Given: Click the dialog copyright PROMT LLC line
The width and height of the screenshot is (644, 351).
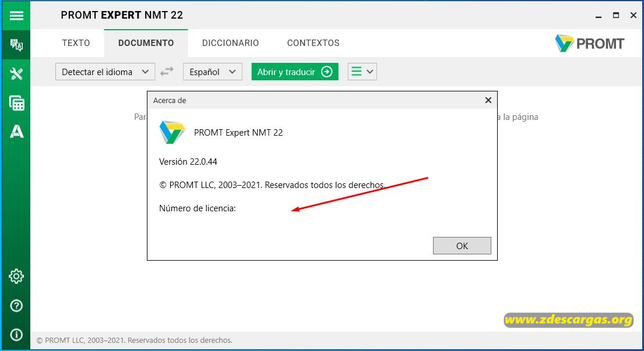Looking at the screenshot, I should coord(272,185).
